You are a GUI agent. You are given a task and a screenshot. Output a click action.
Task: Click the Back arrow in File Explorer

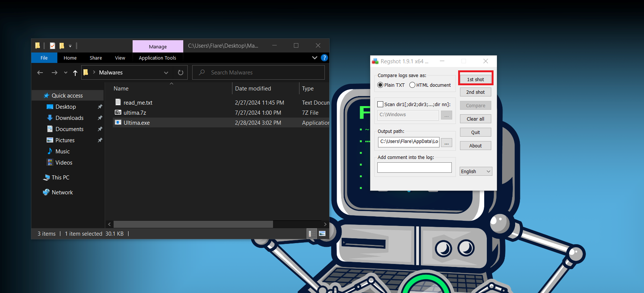pyautogui.click(x=40, y=73)
